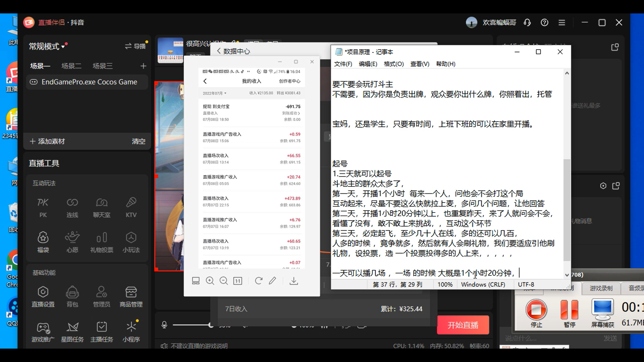Open 主播任务 streamer tasks
This screenshot has width=644, height=362.
pyautogui.click(x=102, y=332)
